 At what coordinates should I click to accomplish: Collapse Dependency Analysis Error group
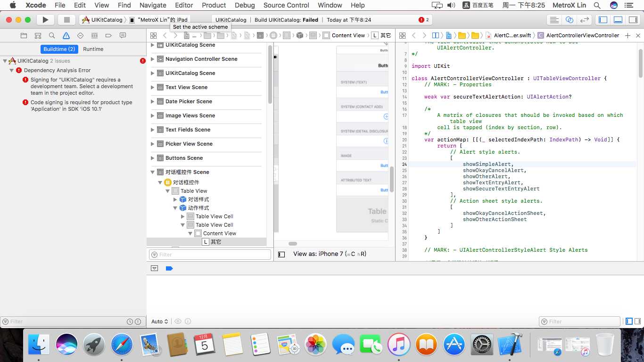[x=12, y=70]
